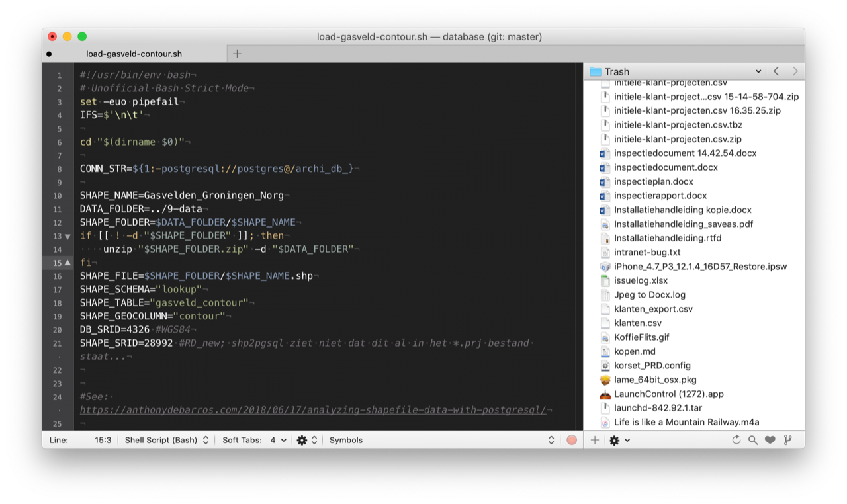Click line number 8 in the gutter

[59, 169]
